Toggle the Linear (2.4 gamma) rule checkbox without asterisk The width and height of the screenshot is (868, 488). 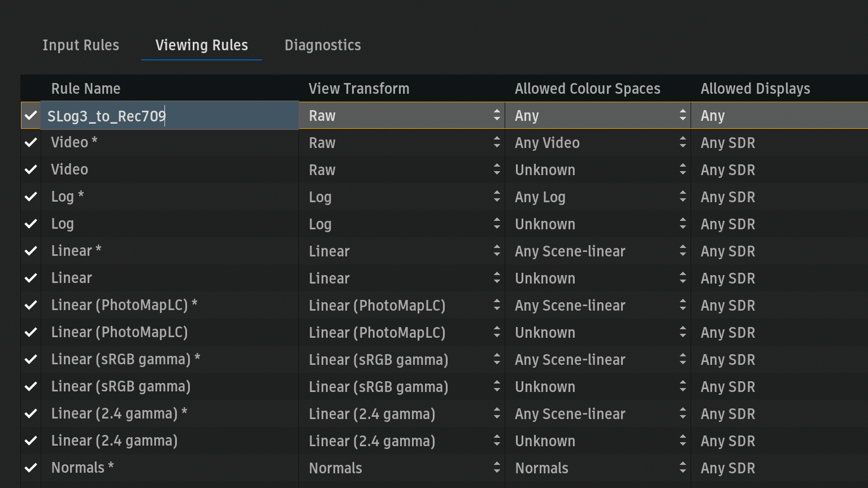tap(31, 441)
